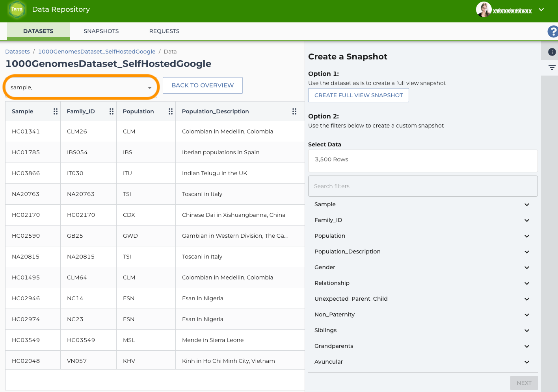
Task: Click the Back to Overview button
Action: point(203,85)
